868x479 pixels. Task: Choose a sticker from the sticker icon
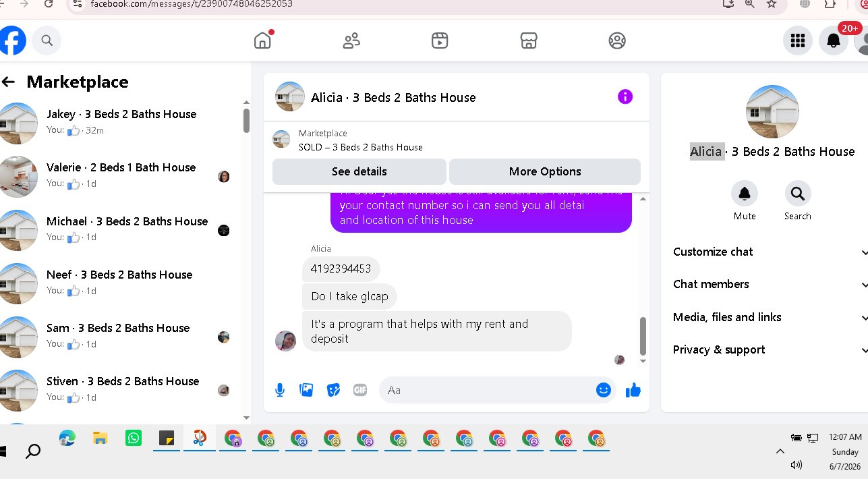333,390
